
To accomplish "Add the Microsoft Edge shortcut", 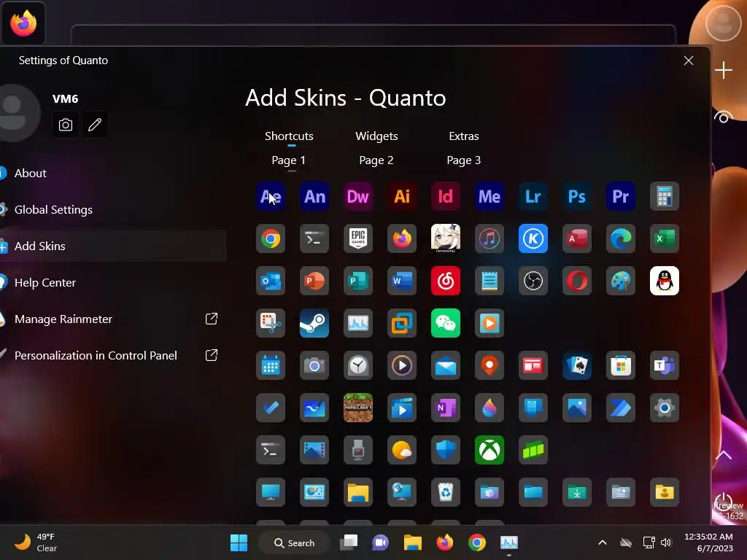I will [621, 238].
